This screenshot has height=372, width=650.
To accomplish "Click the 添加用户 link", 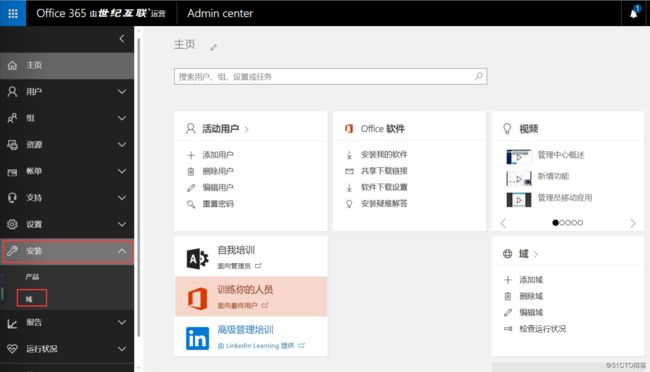I will tap(218, 155).
